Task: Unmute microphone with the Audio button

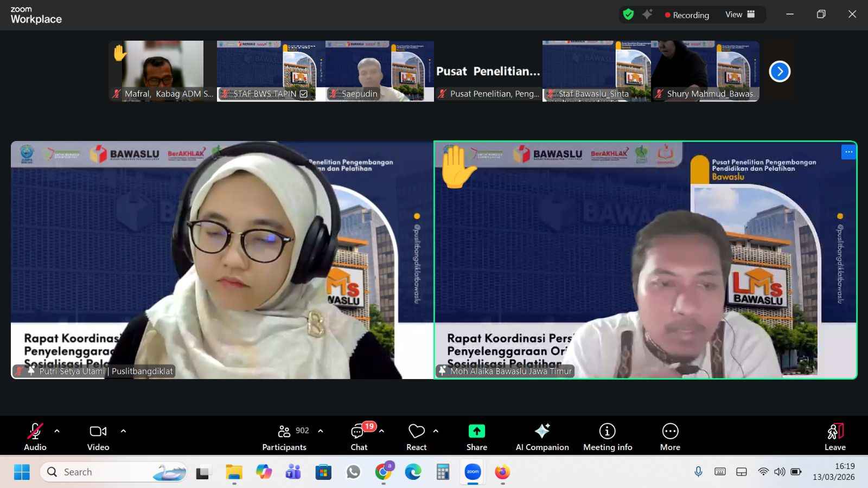Action: click(x=35, y=436)
